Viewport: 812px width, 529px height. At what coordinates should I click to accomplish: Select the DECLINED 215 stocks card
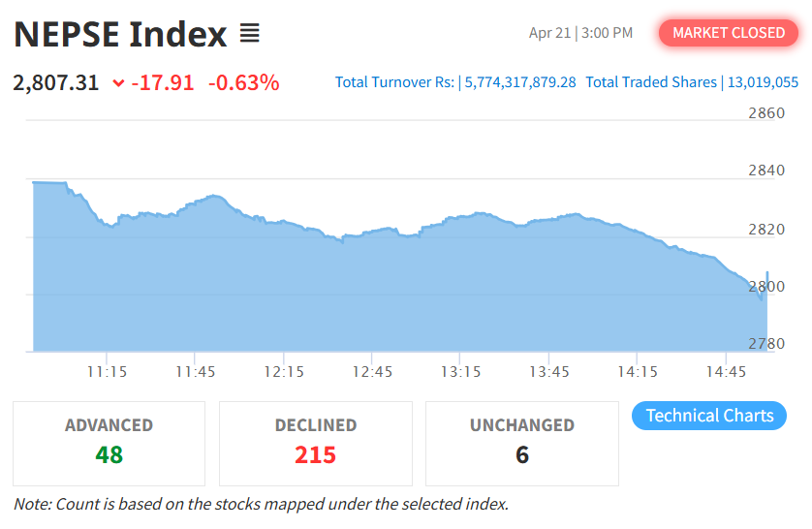(x=316, y=443)
